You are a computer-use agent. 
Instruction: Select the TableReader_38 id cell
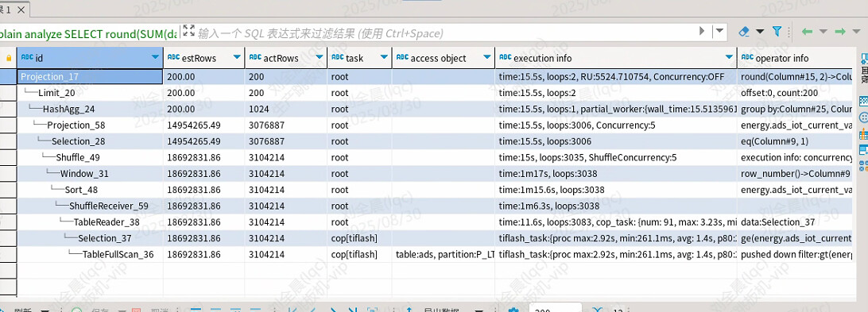(90, 222)
